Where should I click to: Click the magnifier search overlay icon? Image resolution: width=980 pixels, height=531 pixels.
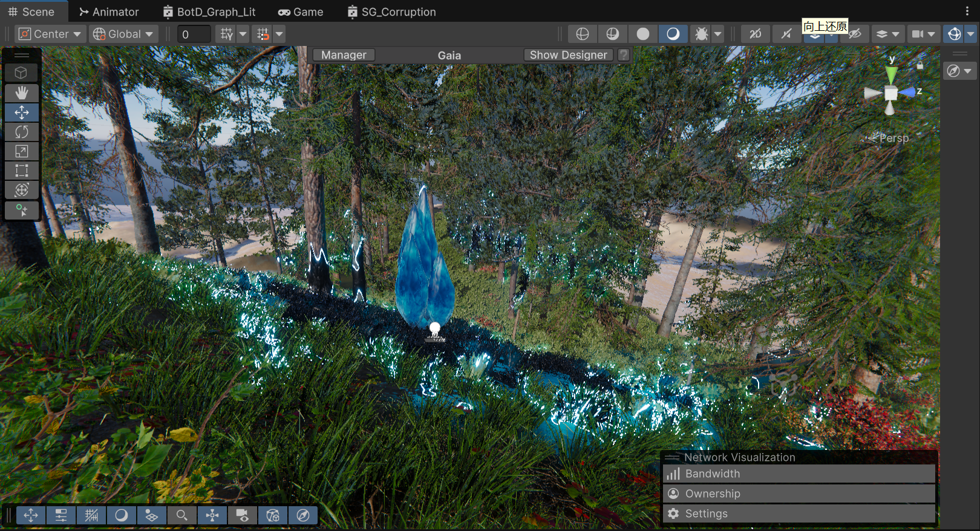(181, 515)
